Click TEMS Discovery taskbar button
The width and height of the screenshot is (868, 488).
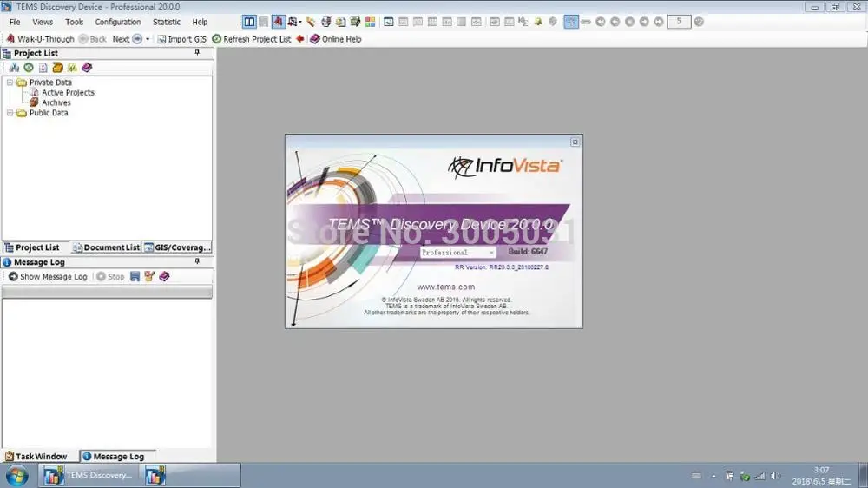[x=88, y=475]
